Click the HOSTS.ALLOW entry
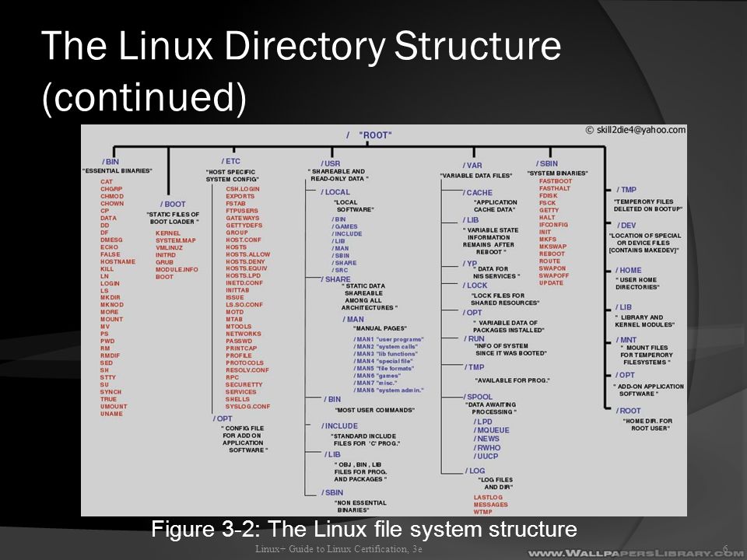 pyautogui.click(x=247, y=254)
